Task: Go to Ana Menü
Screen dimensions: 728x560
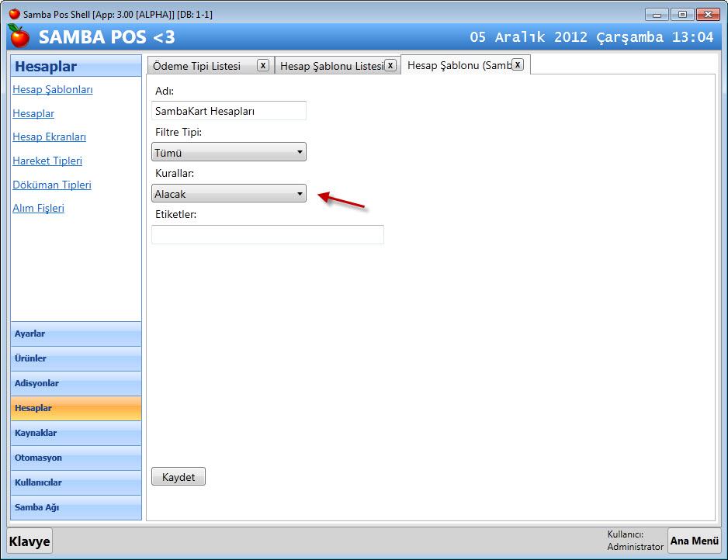Action: coord(695,541)
